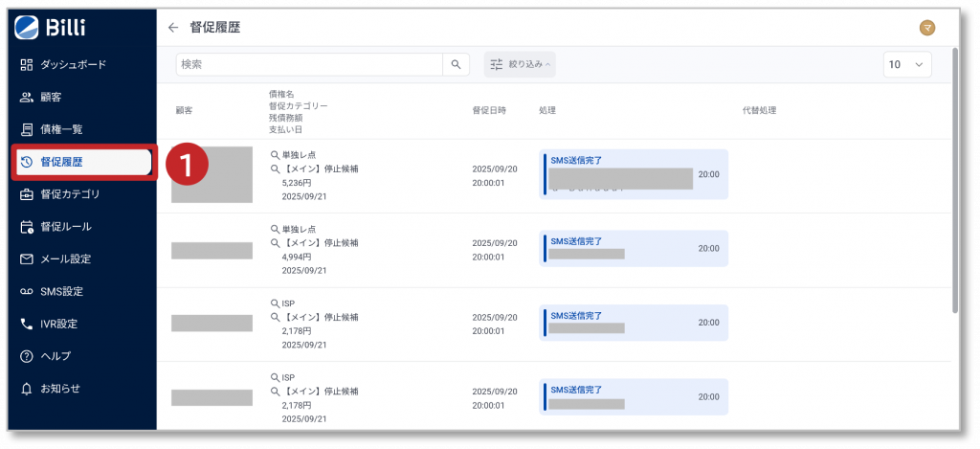This screenshot has height=449, width=980.
Task: Open メール設定 in the sidebar
Action: (x=65, y=258)
